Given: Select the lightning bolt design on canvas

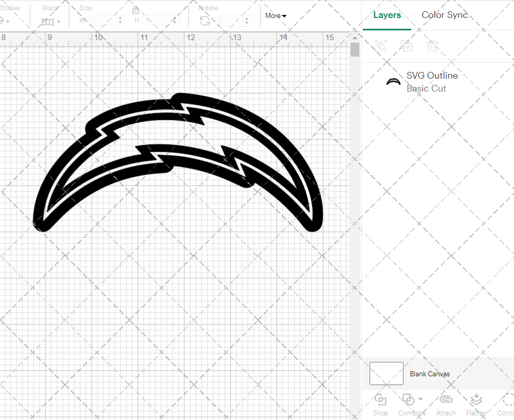Looking at the screenshot, I should (x=178, y=162).
